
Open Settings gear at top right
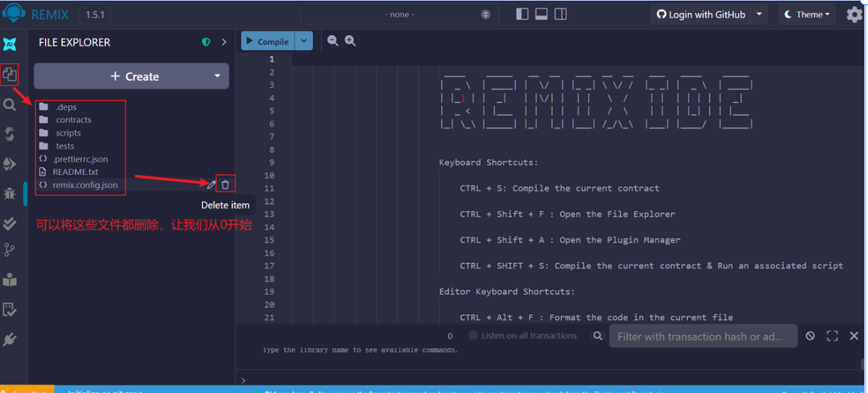(854, 15)
